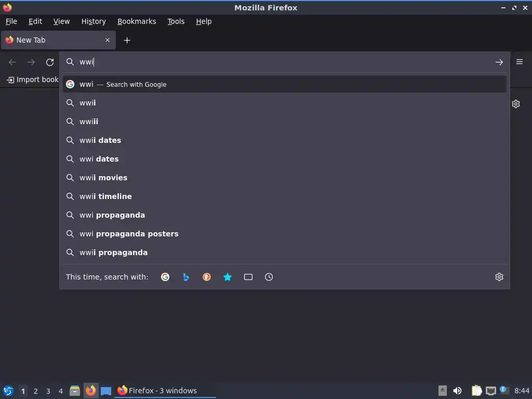The width and height of the screenshot is (532, 399).
Task: Select 'wwii movies' suggestion
Action: click(x=284, y=178)
